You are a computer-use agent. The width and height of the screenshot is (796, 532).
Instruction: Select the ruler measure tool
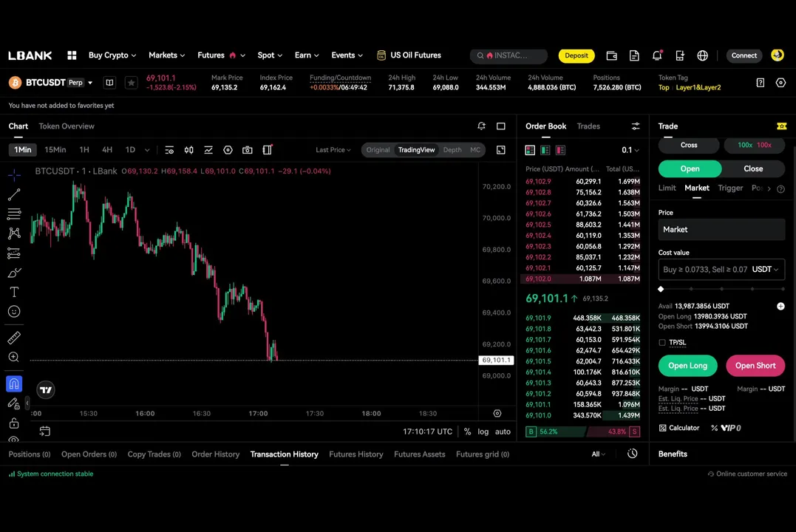pos(14,338)
